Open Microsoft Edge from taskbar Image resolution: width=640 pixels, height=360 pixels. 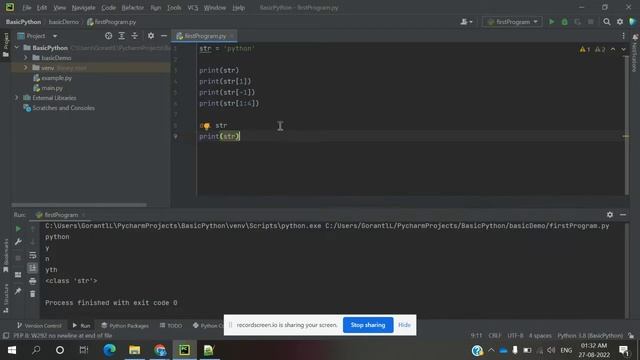point(109,350)
